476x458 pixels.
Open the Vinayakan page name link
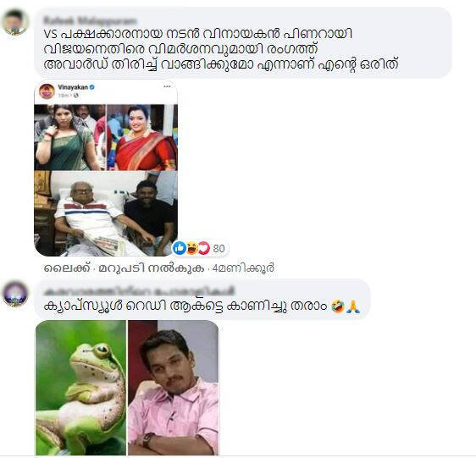(x=73, y=87)
